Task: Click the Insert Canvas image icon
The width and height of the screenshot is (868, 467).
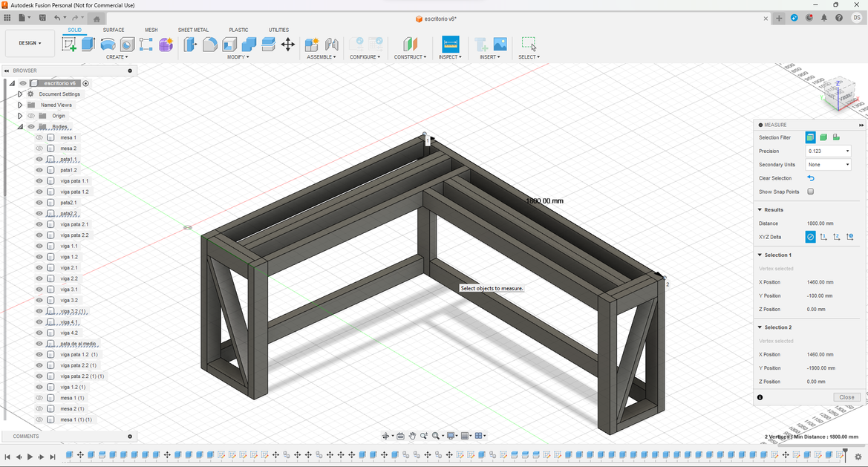Action: 500,45
